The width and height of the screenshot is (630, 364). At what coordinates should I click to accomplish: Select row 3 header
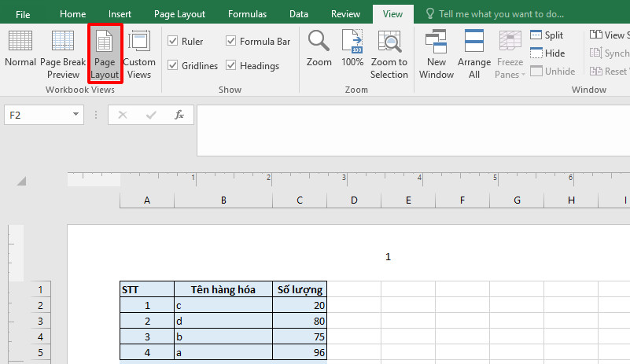click(41, 321)
